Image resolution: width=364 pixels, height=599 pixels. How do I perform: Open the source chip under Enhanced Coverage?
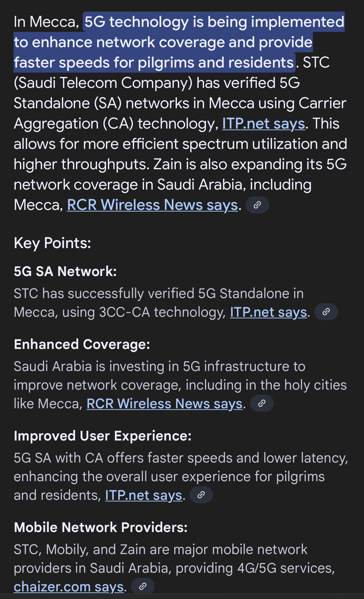pos(262,403)
